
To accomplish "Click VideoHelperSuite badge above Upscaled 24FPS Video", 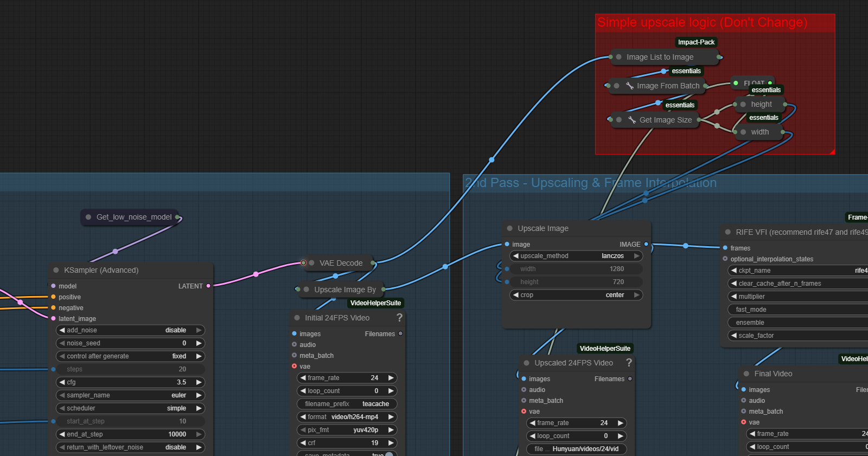I will 605,349.
